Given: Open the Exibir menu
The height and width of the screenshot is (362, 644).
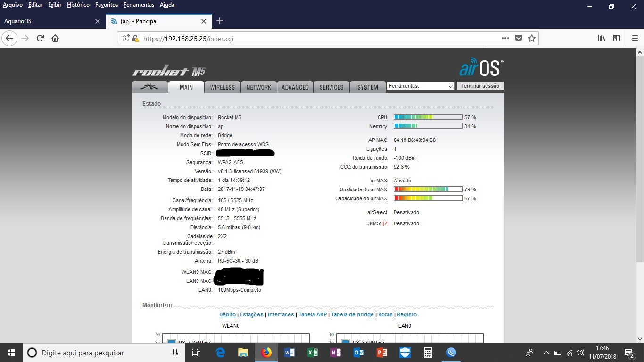Looking at the screenshot, I should [55, 5].
